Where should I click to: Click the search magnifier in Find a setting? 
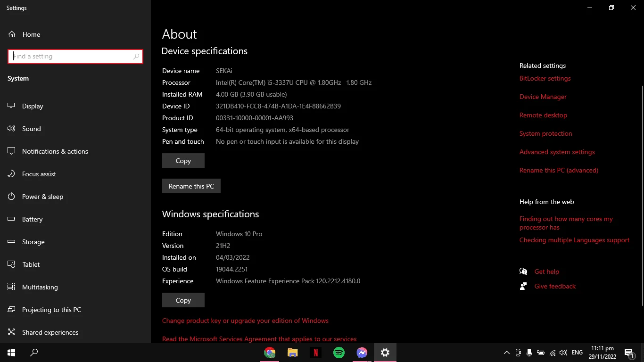136,57
